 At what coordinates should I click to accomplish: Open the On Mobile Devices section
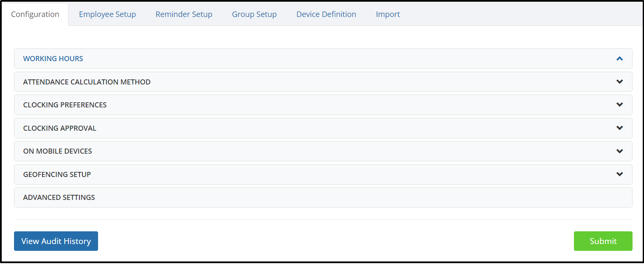pyautogui.click(x=57, y=151)
